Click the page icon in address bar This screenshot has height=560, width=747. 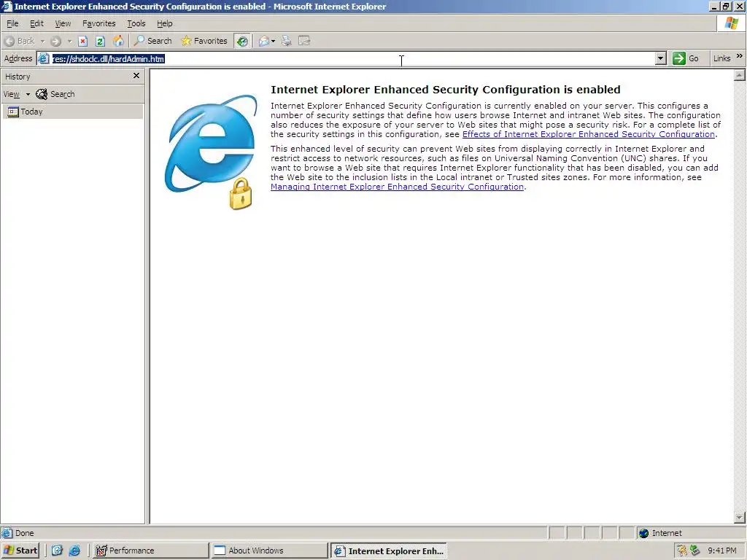pos(43,58)
